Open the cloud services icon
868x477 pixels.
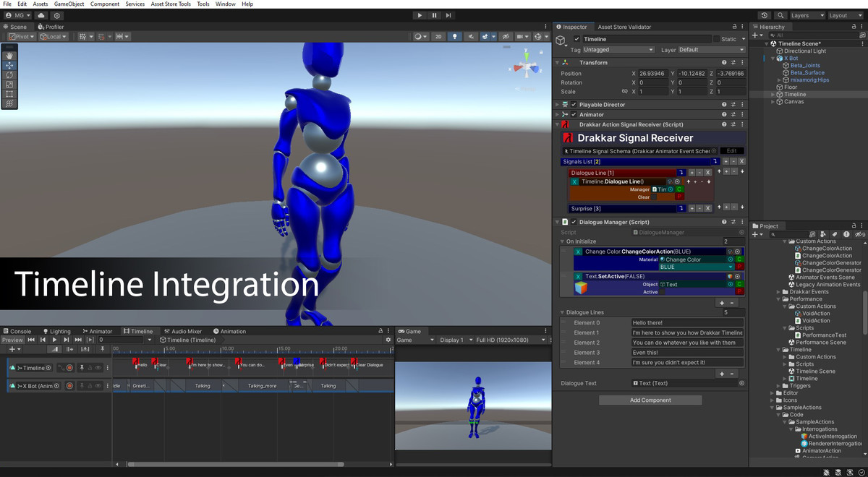tap(41, 15)
